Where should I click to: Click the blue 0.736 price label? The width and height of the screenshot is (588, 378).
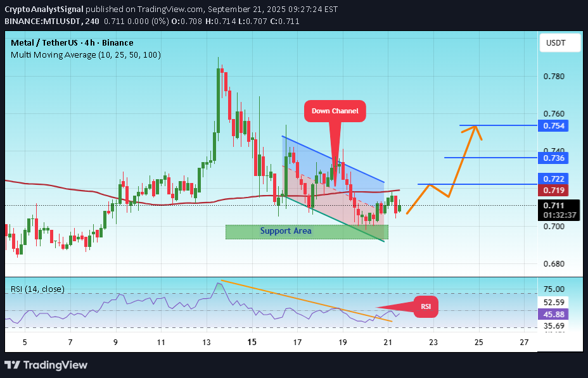[x=553, y=158]
